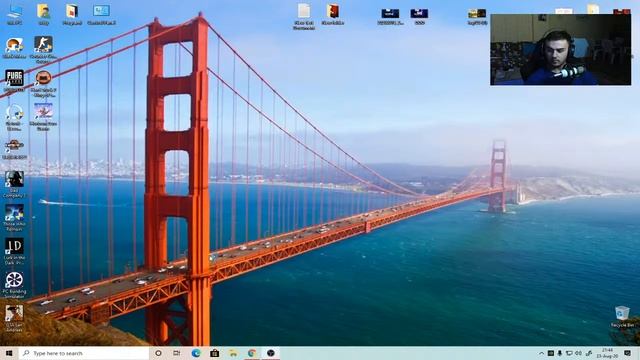Launch the Bad Company 2 shortcut

tap(14, 184)
